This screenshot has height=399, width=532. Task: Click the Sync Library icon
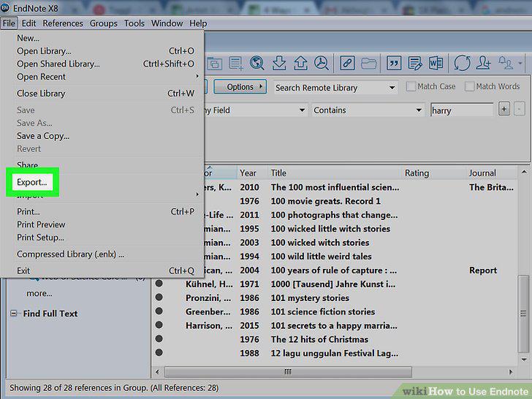(462, 63)
